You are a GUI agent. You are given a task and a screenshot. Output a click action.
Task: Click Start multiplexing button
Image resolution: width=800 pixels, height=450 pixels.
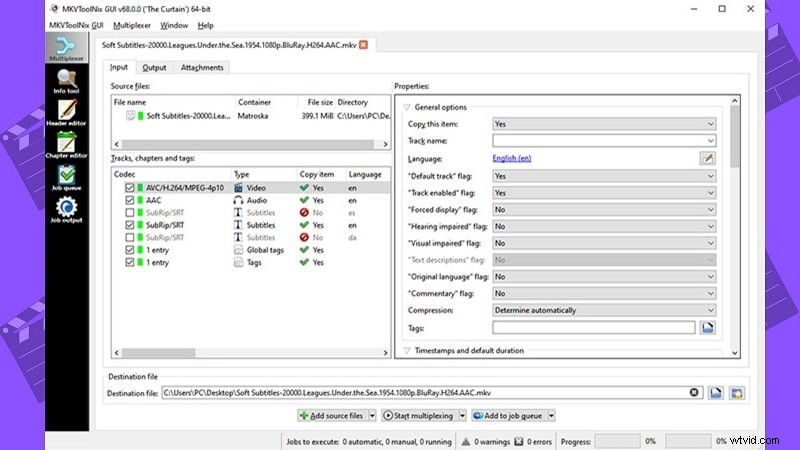pos(420,415)
